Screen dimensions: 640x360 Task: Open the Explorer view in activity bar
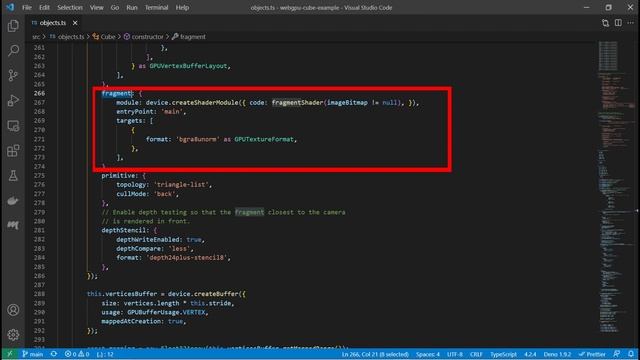tap(13, 26)
